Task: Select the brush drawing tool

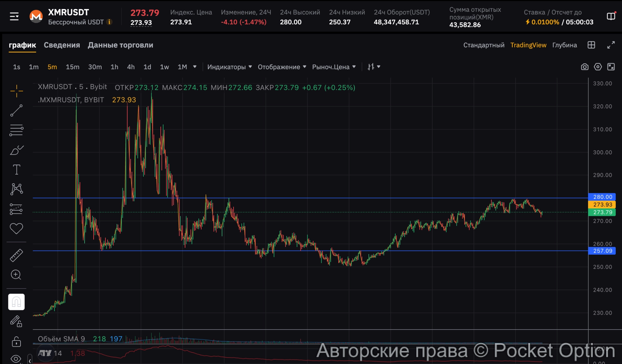Action: [x=16, y=150]
